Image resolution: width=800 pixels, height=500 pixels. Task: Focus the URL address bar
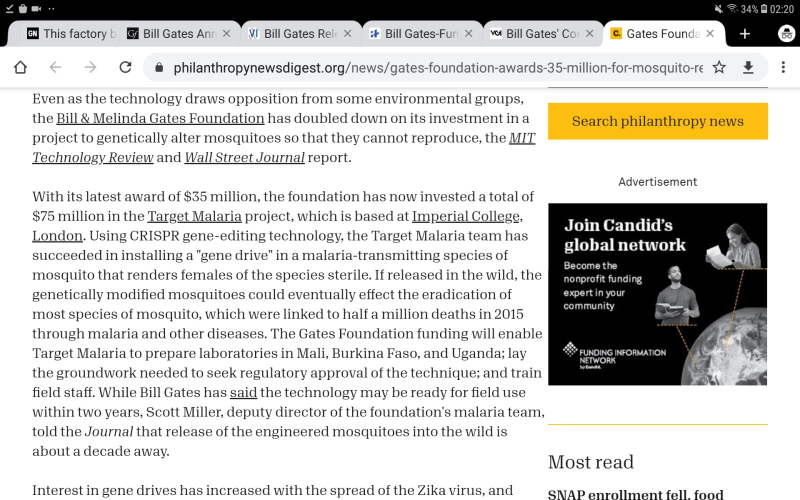438,67
